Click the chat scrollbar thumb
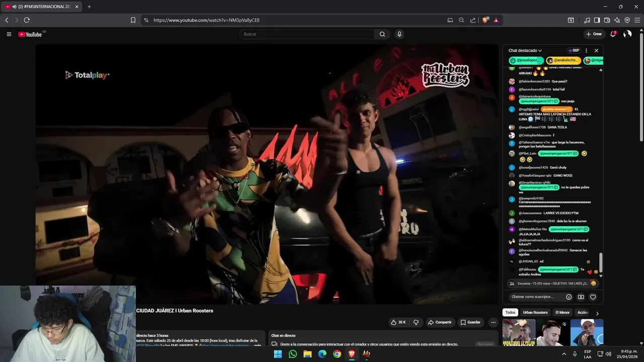 [600, 262]
